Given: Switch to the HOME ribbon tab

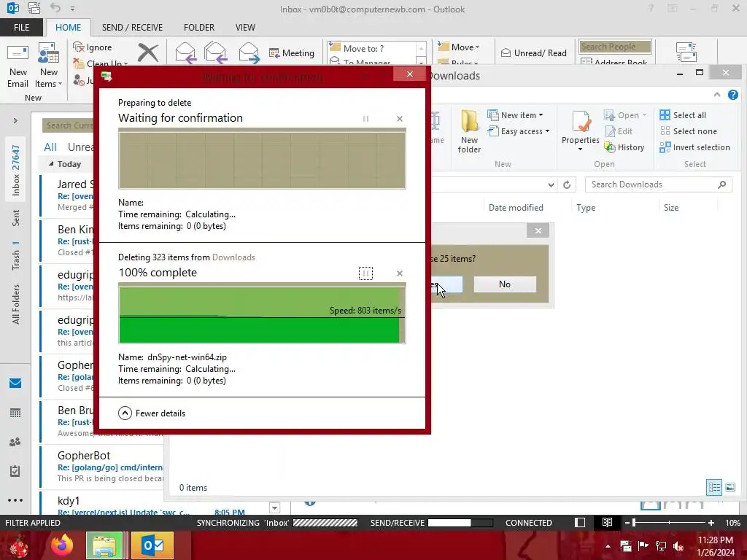Looking at the screenshot, I should click(x=68, y=28).
